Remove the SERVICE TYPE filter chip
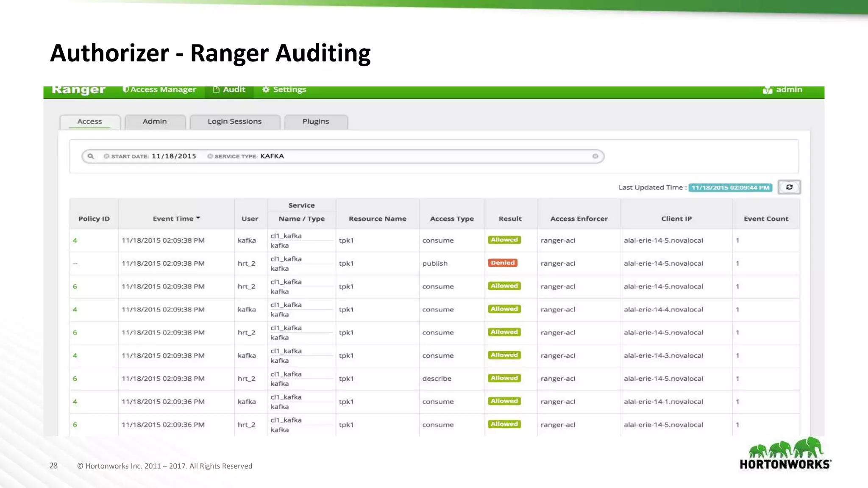Image resolution: width=868 pixels, height=488 pixels. point(210,156)
